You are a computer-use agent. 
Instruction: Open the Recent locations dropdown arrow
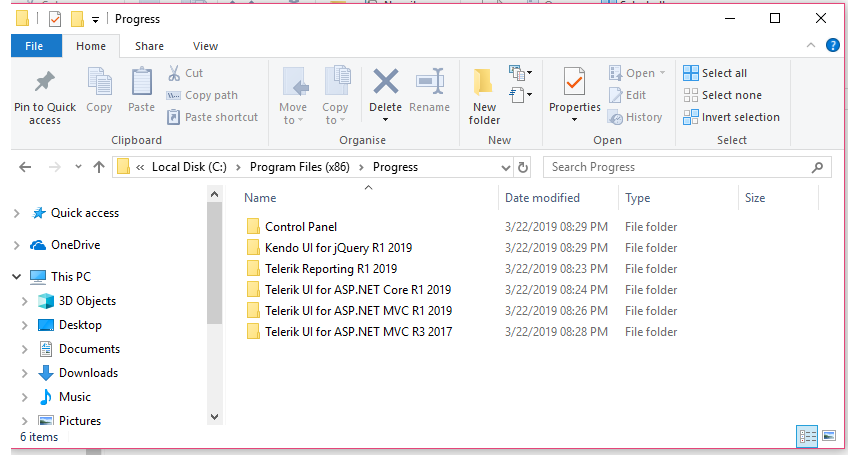pyautogui.click(x=78, y=167)
